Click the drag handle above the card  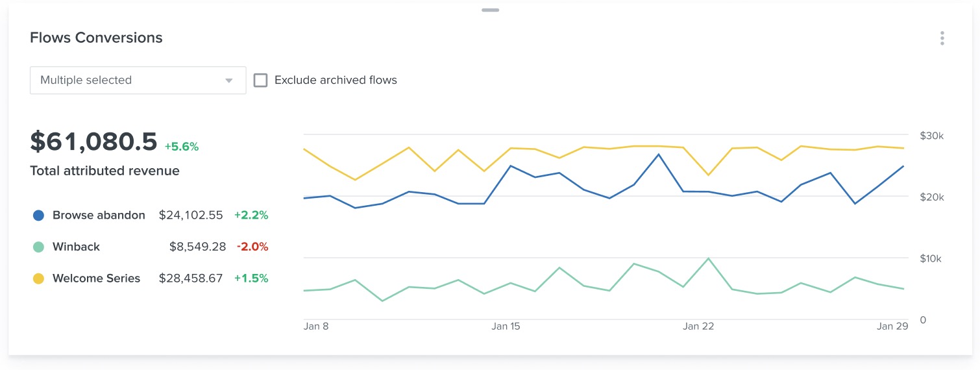[x=491, y=10]
